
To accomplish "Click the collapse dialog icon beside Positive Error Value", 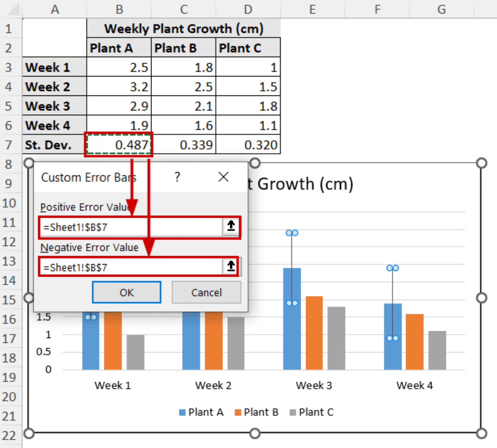I will pyautogui.click(x=230, y=227).
